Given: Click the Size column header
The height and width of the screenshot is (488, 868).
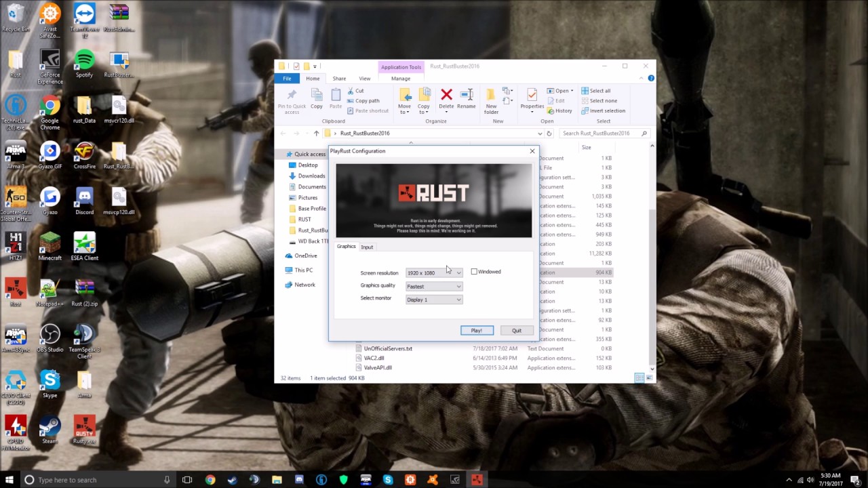Looking at the screenshot, I should click(x=586, y=147).
